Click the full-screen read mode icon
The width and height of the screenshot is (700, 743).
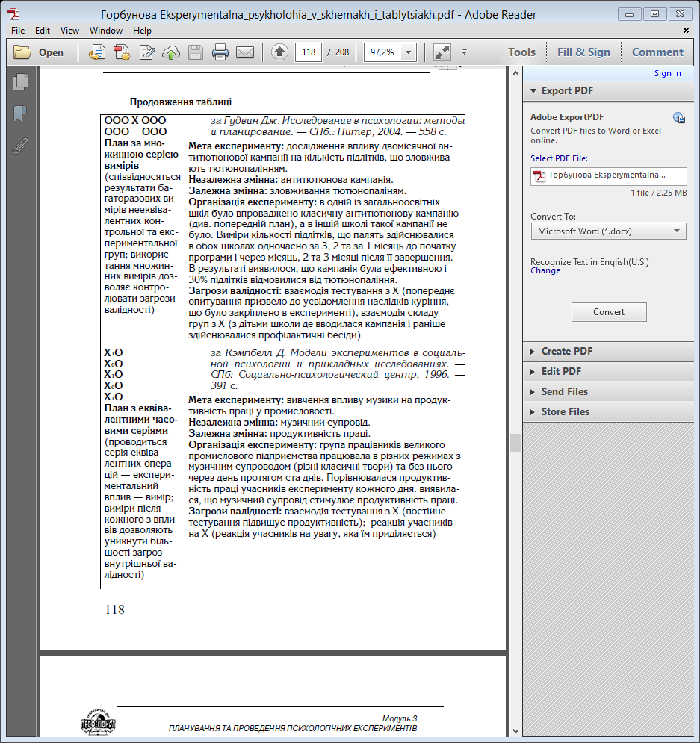[x=442, y=52]
